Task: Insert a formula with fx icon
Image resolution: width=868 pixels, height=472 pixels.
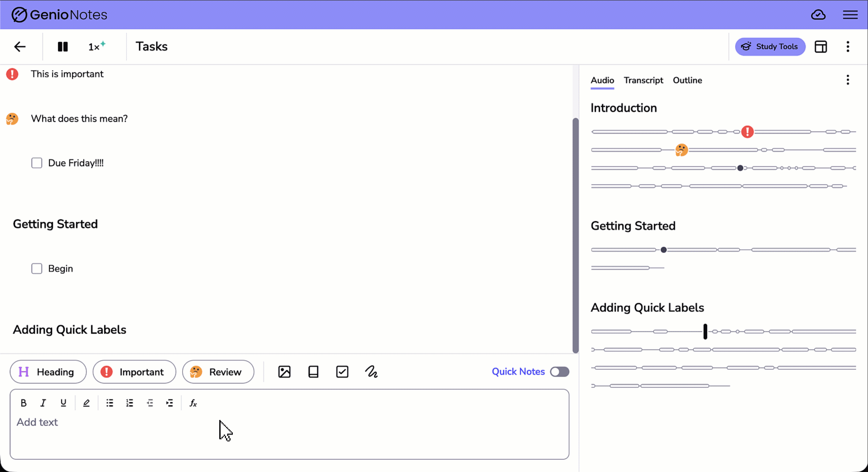Action: point(193,403)
